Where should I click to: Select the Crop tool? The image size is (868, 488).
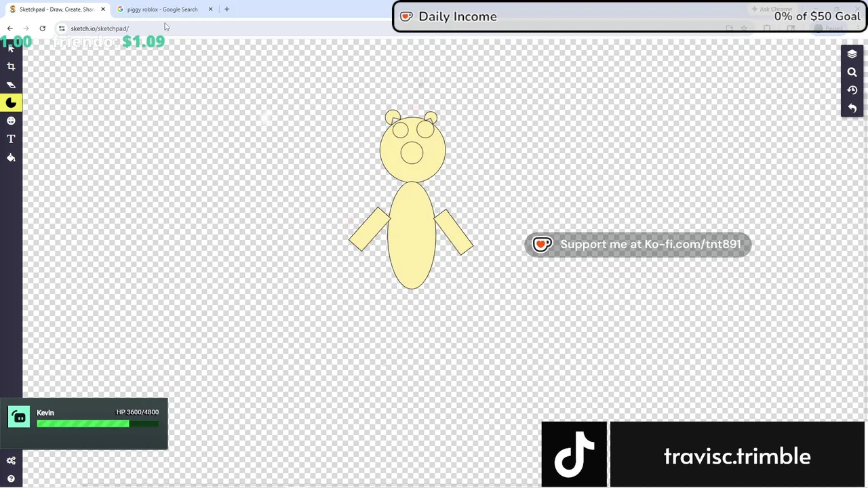[11, 66]
